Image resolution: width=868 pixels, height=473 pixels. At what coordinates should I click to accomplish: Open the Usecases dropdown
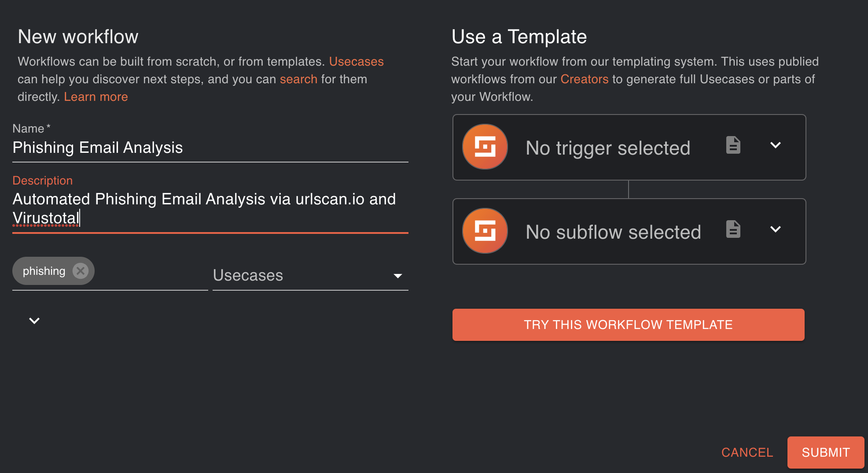pyautogui.click(x=310, y=276)
